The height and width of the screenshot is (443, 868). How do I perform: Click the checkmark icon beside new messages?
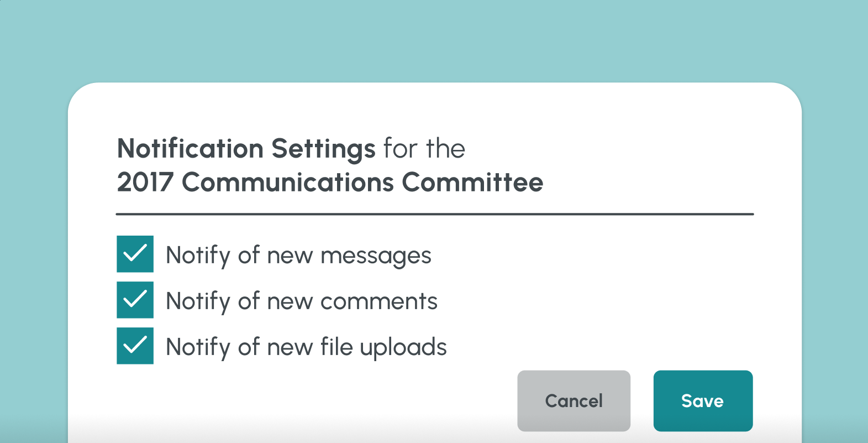[135, 254]
